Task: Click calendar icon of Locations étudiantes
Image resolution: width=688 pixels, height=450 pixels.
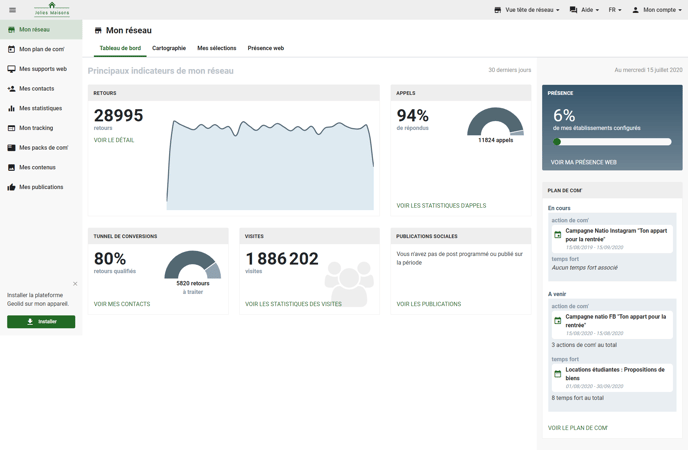Action: point(558,374)
